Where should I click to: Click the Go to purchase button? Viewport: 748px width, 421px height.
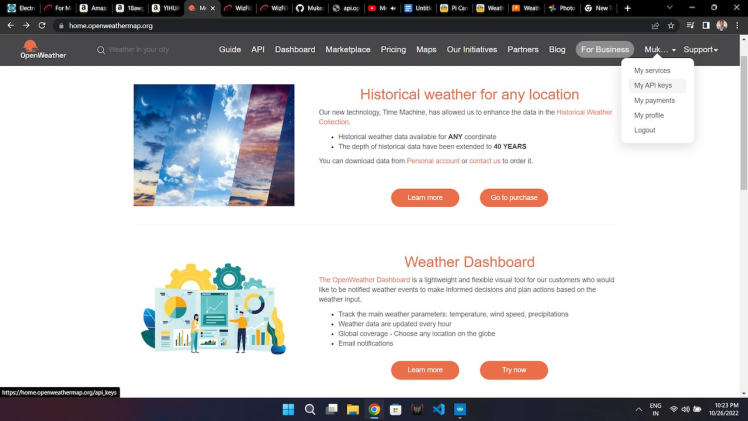click(514, 198)
